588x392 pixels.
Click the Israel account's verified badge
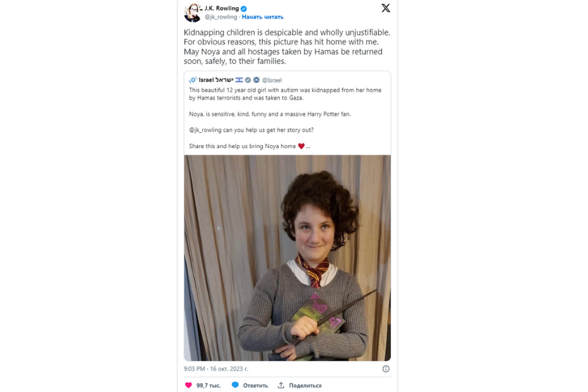[x=248, y=80]
